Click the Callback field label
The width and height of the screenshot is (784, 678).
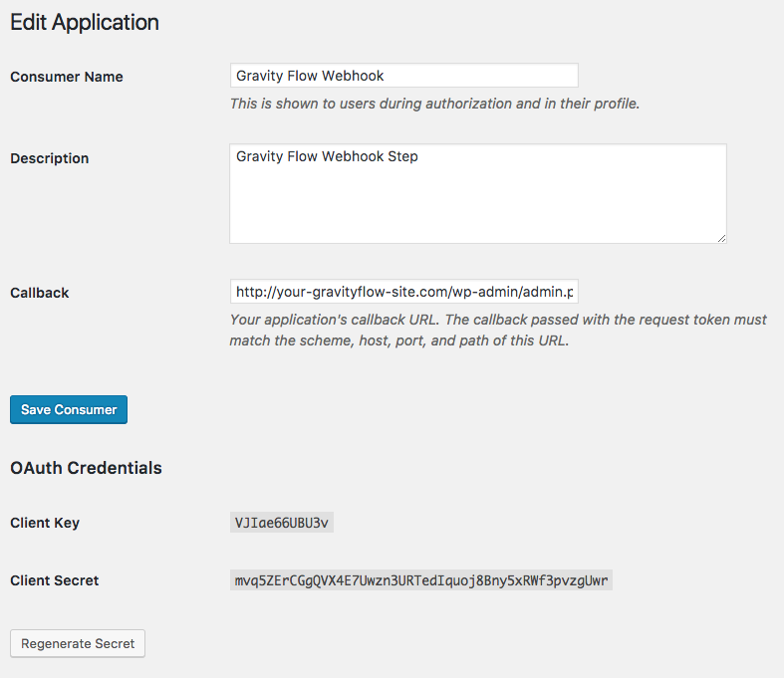40,293
